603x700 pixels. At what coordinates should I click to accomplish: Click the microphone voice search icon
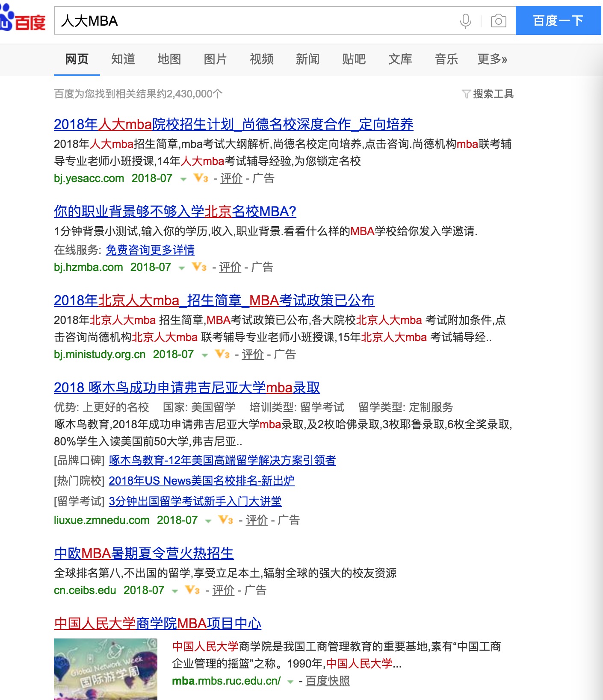465,21
